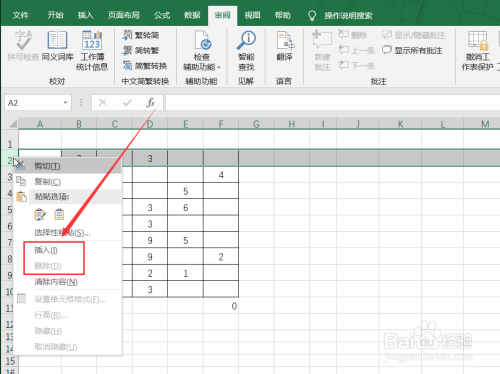Click the fx insert function icon

coord(150,102)
